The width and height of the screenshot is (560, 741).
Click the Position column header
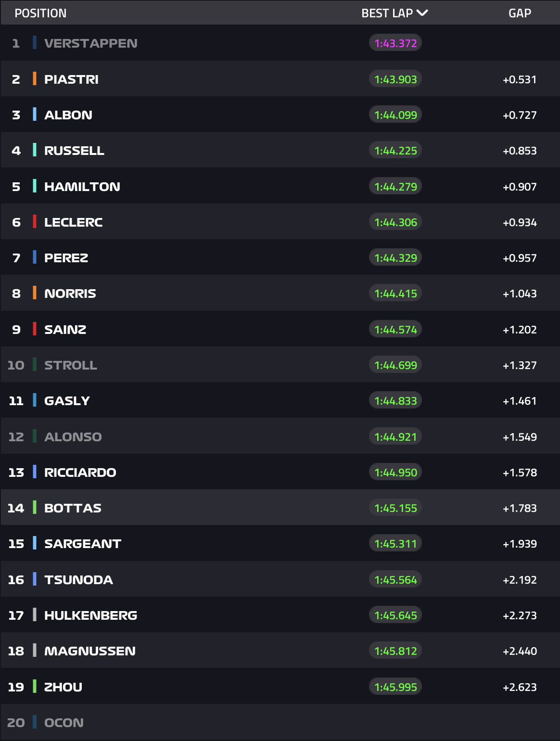pos(40,13)
